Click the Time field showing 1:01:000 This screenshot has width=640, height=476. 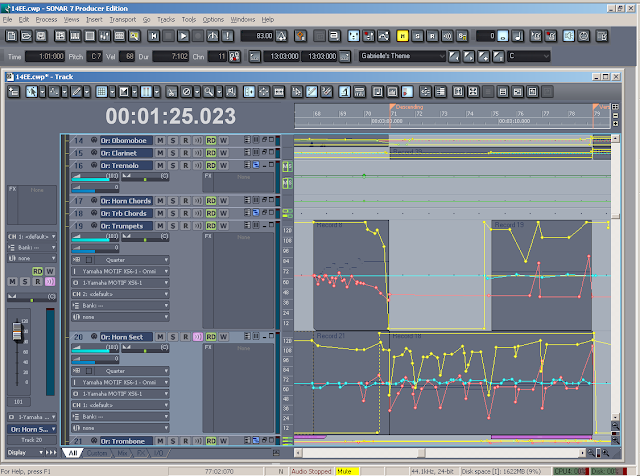(45, 56)
